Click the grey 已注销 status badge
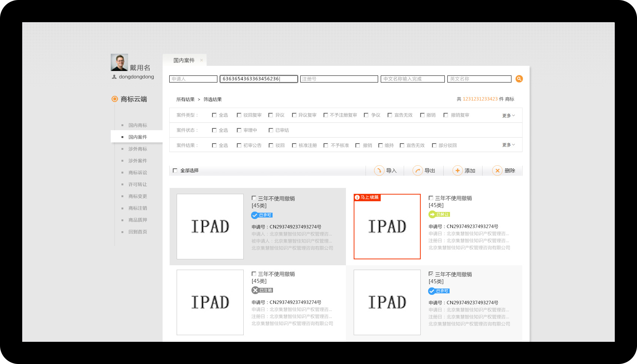 [262, 290]
